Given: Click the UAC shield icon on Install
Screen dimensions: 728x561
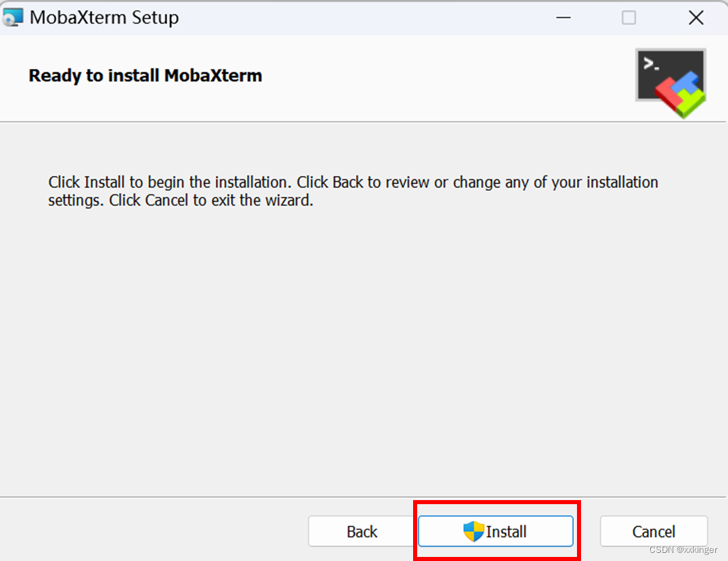Looking at the screenshot, I should click(473, 531).
